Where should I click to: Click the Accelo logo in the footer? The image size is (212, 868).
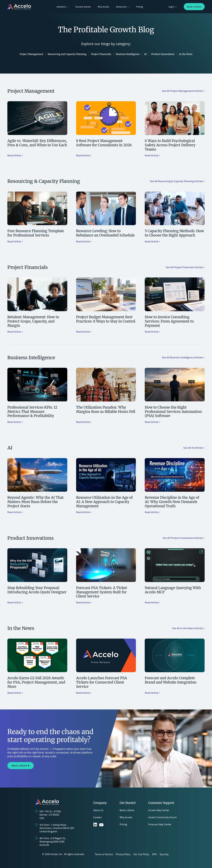(x=47, y=802)
